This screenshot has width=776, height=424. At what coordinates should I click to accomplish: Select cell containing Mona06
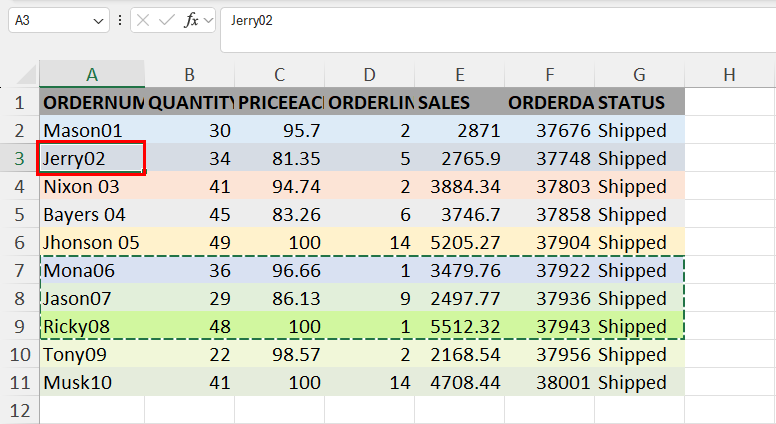(92, 270)
